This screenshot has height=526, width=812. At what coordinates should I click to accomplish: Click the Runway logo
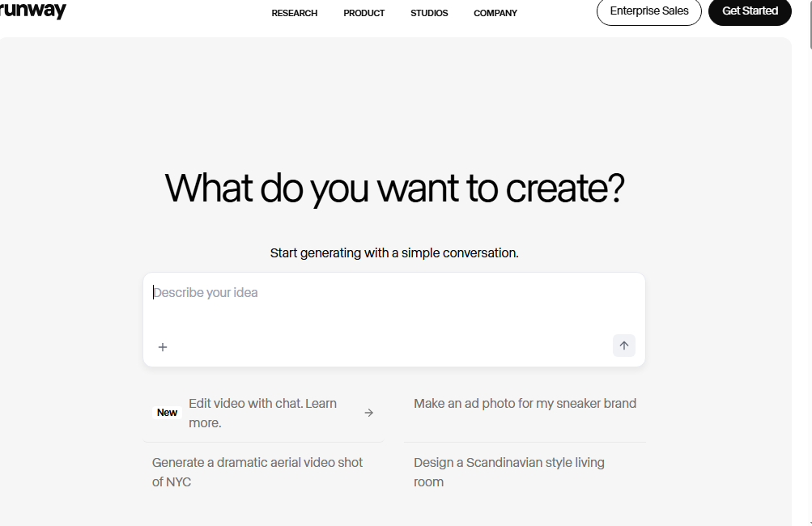click(33, 11)
